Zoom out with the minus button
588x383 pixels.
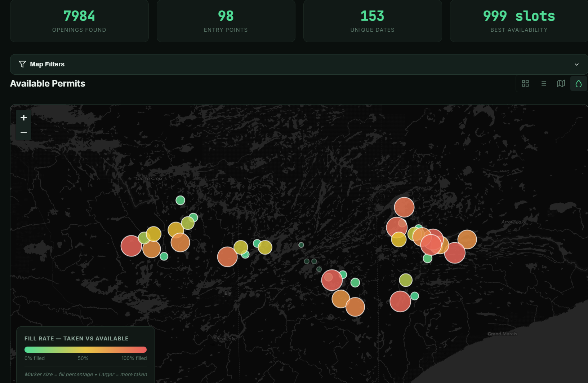tap(24, 133)
